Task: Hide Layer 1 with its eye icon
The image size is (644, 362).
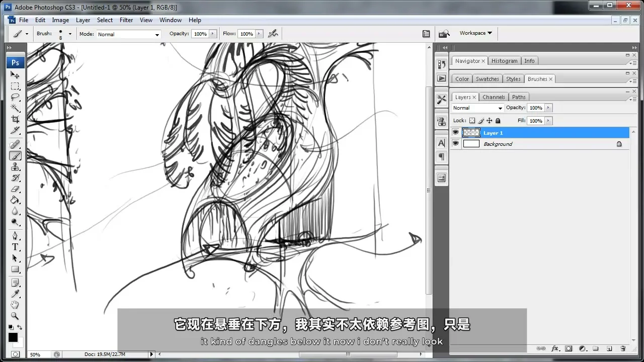Action: (x=455, y=133)
